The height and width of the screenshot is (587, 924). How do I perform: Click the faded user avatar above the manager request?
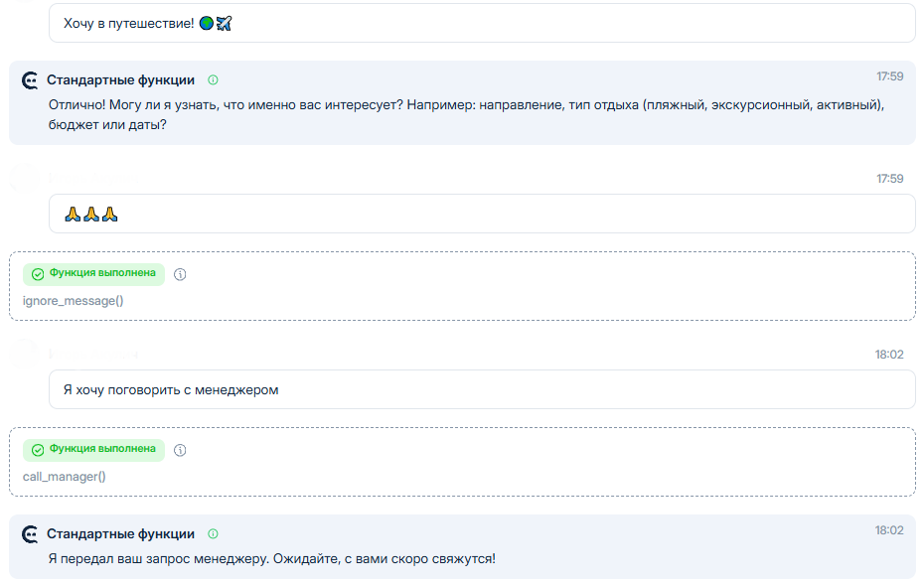(24, 355)
